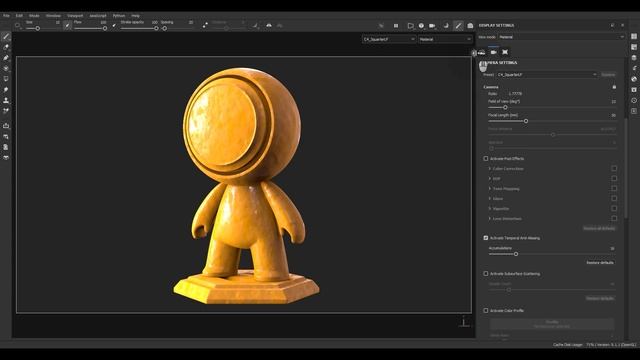Click button beside camera Preset dropdown
The image size is (640, 360).
[x=608, y=75]
